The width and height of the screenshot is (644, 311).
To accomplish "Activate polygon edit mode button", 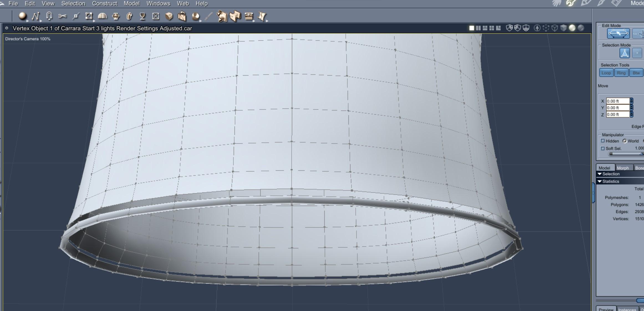I will [x=618, y=34].
